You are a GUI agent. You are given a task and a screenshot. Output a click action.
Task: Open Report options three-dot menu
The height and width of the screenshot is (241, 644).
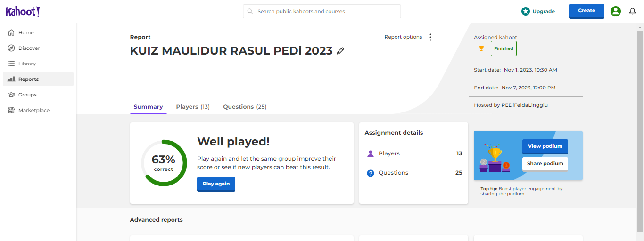click(x=430, y=37)
